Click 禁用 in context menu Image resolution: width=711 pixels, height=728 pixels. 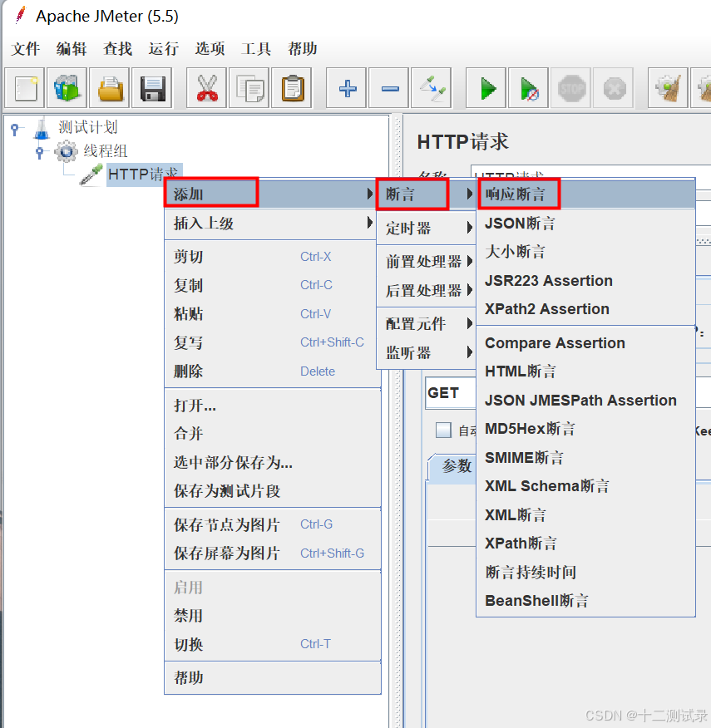[272, 616]
